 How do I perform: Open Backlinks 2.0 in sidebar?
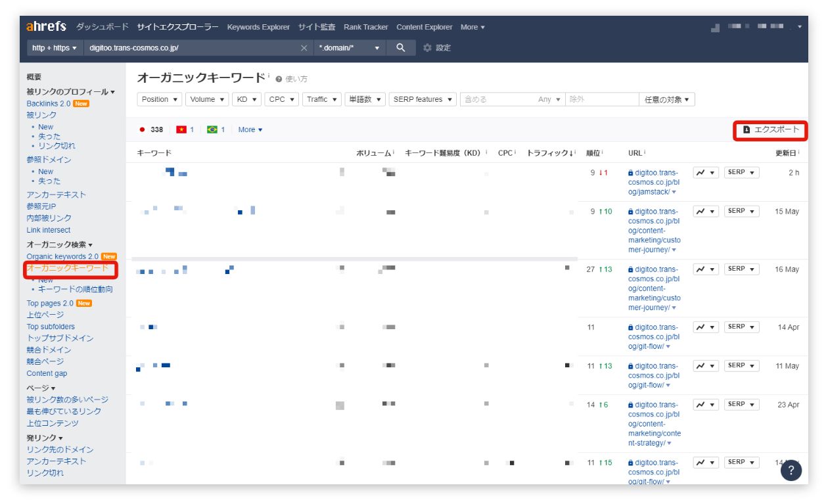pyautogui.click(x=49, y=104)
